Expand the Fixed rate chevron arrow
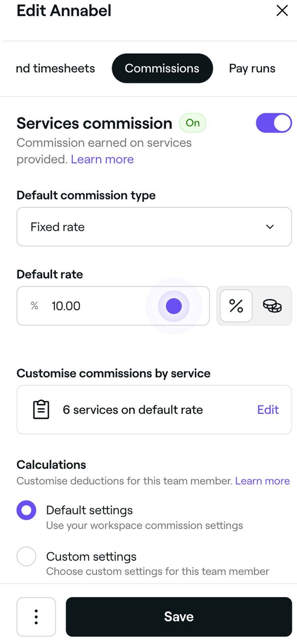The height and width of the screenshot is (644, 297). click(270, 227)
